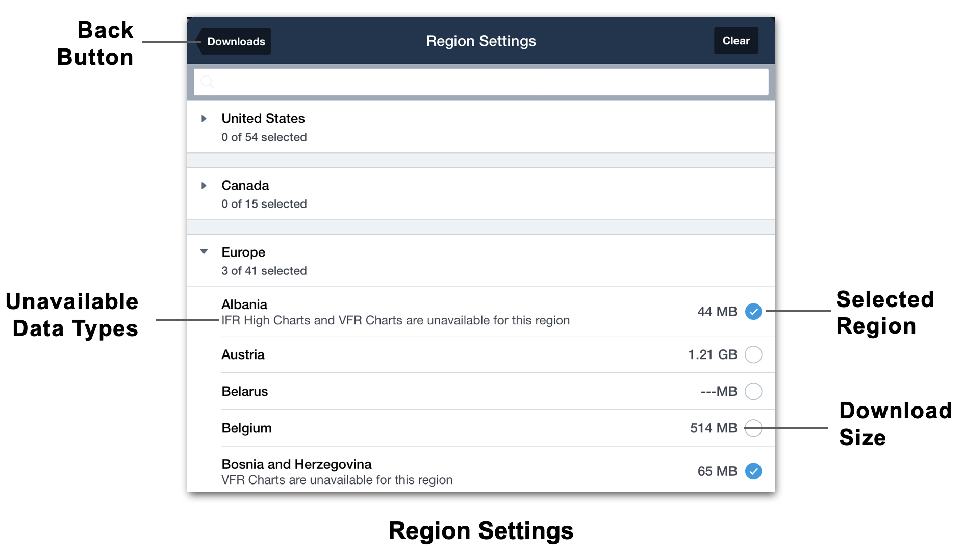963x560 pixels.
Task: Clear all region selections
Action: coord(736,41)
